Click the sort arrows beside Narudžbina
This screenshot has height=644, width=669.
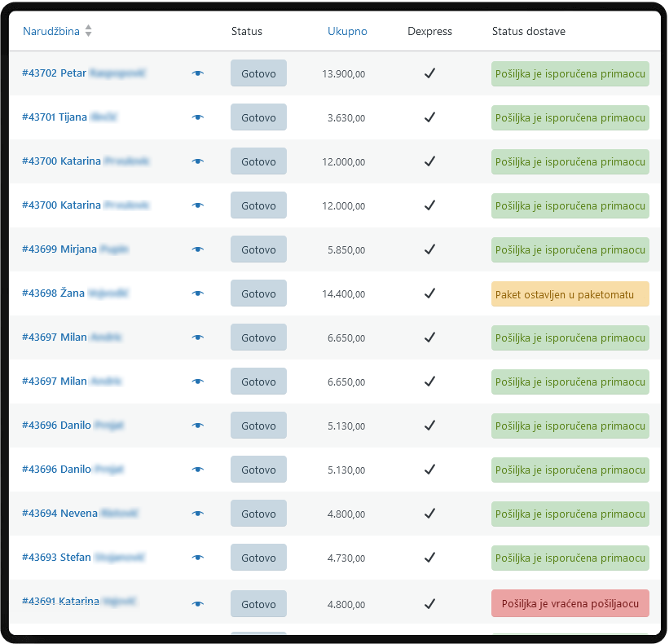88,31
